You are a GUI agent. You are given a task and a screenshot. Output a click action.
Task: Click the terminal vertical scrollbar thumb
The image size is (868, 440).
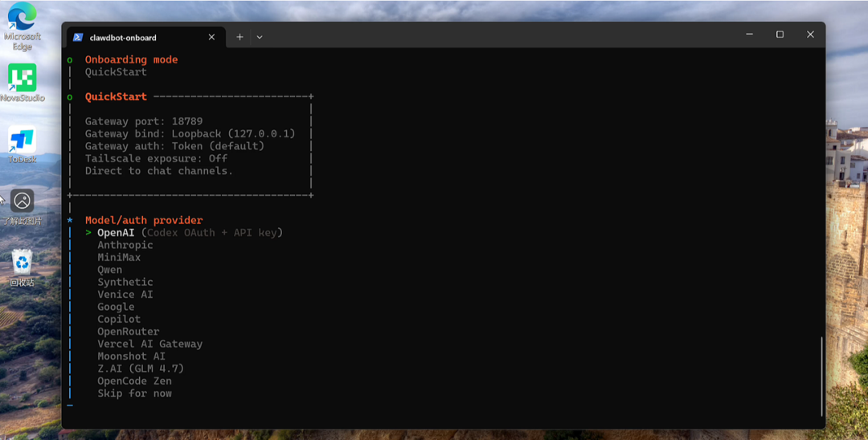click(x=821, y=373)
